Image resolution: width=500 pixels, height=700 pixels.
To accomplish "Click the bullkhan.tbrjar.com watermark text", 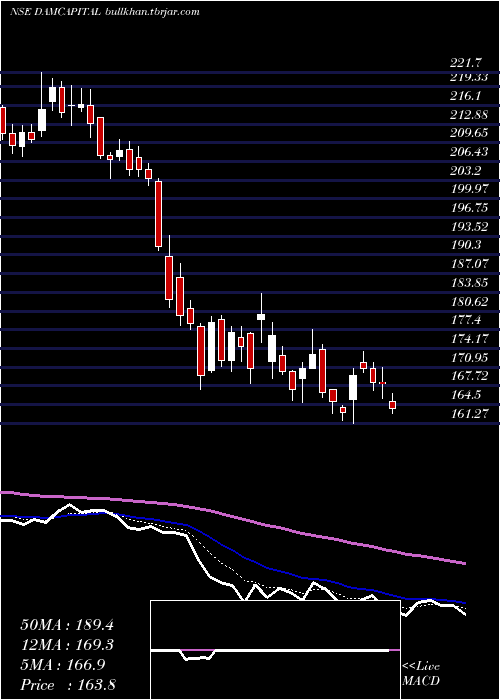I will [151, 12].
